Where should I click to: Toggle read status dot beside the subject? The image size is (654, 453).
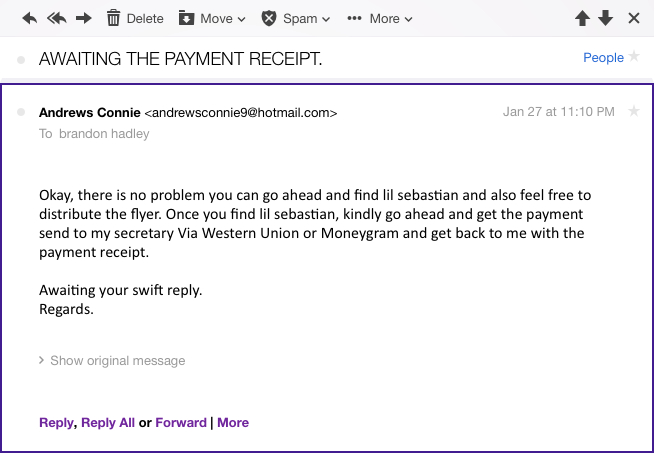coord(21,60)
